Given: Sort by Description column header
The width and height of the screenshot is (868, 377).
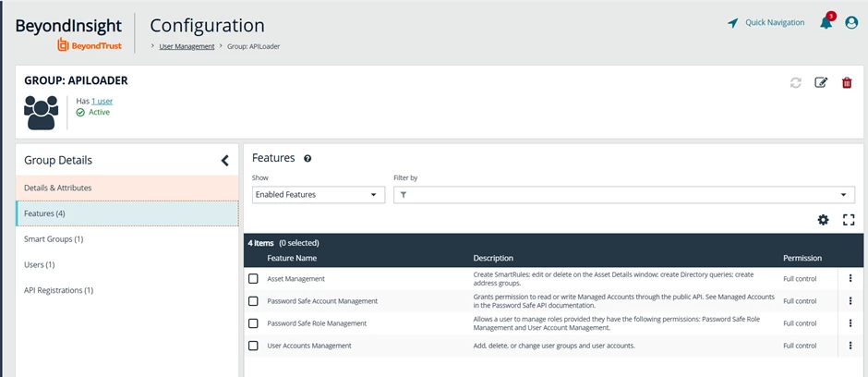Looking at the screenshot, I should coord(493,258).
